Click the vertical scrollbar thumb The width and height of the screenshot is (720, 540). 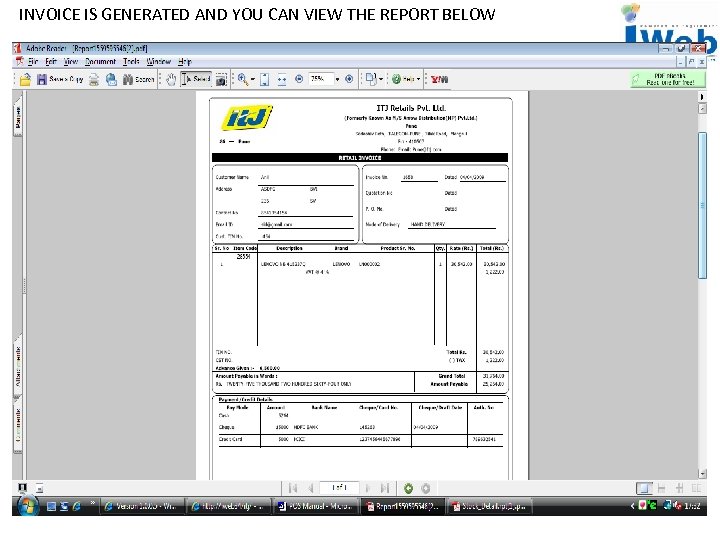point(702,205)
